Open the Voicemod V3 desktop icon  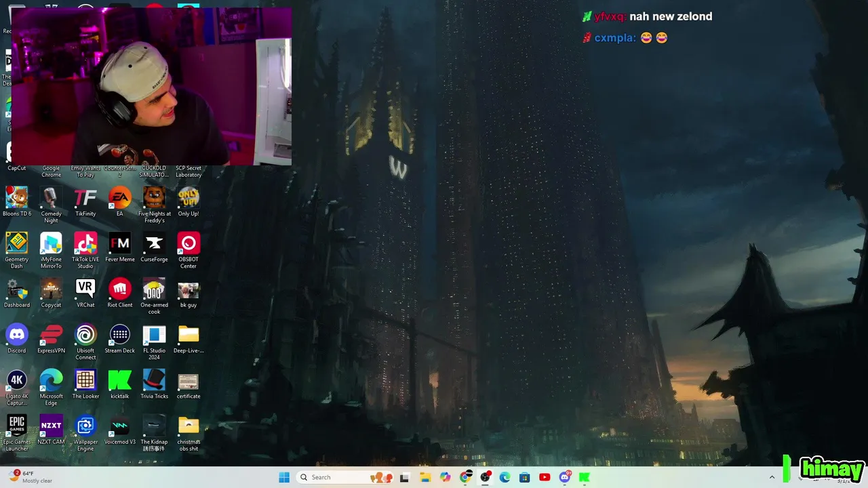[x=120, y=430]
